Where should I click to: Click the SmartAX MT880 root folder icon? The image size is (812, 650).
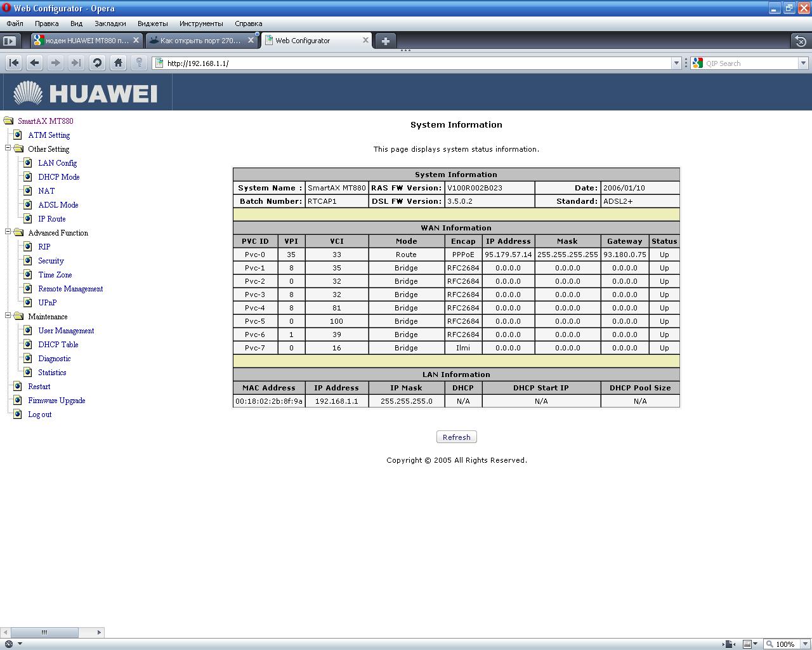[x=8, y=121]
